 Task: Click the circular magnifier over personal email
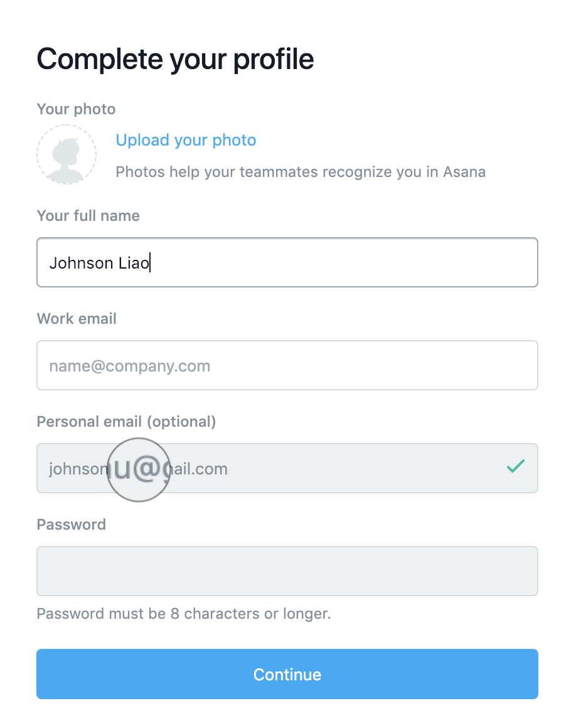click(x=139, y=470)
